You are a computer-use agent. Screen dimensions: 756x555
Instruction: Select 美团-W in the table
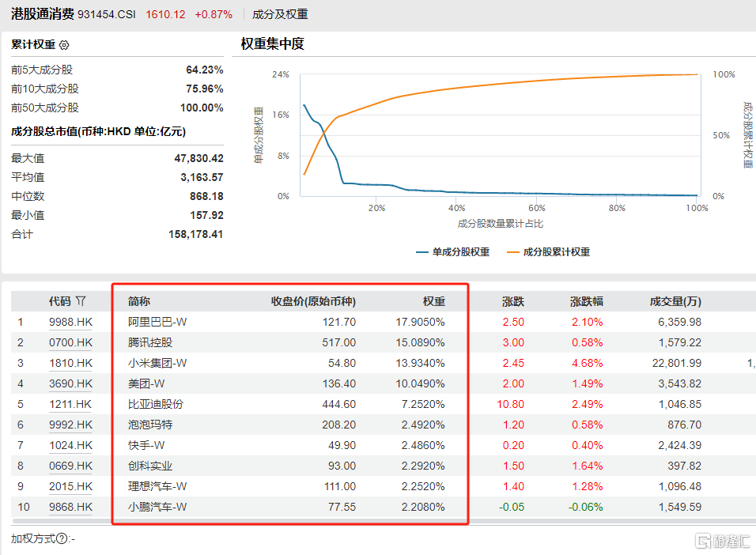[146, 383]
